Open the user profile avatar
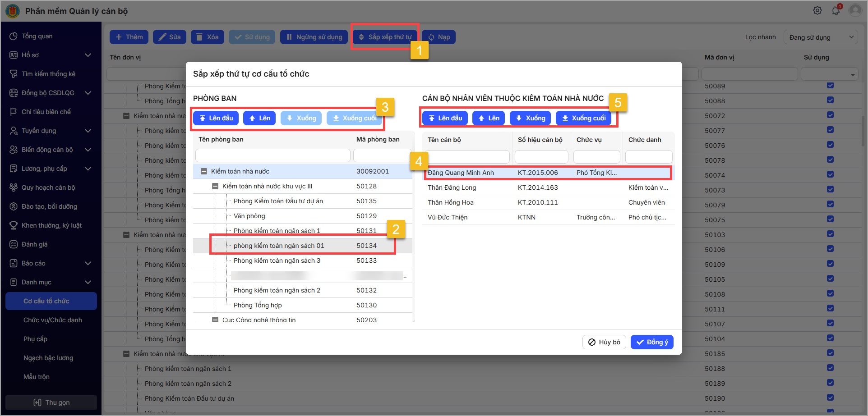Screen dimensions: 868x416 click(855, 10)
